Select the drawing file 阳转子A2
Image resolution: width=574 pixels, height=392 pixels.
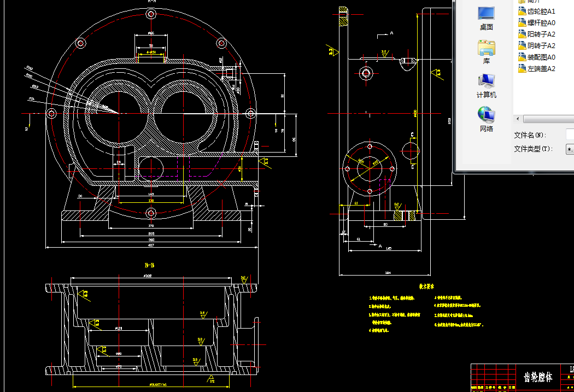(537, 34)
